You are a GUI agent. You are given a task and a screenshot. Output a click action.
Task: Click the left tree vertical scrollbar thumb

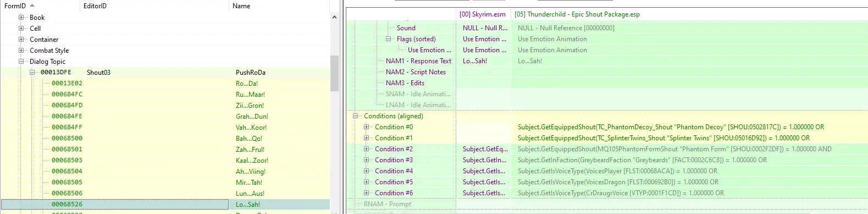pyautogui.click(x=334, y=73)
